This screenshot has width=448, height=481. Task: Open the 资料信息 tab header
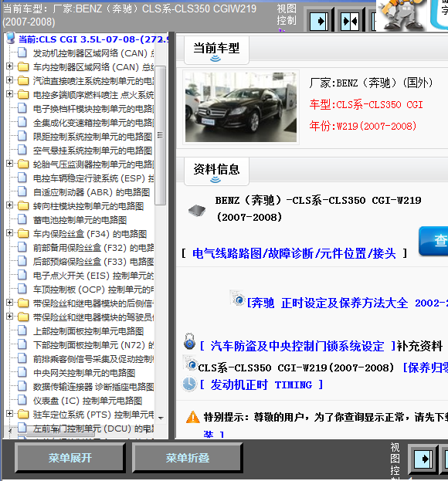coord(216,171)
